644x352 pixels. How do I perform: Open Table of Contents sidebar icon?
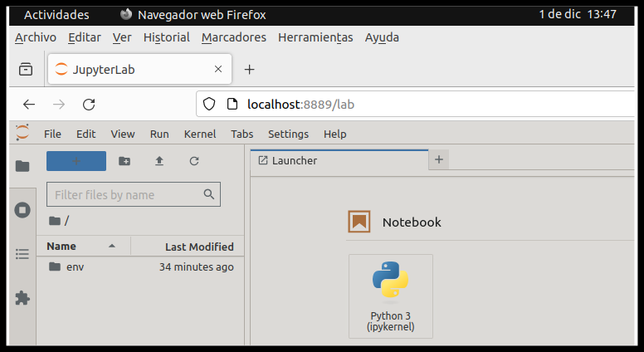[x=22, y=254]
